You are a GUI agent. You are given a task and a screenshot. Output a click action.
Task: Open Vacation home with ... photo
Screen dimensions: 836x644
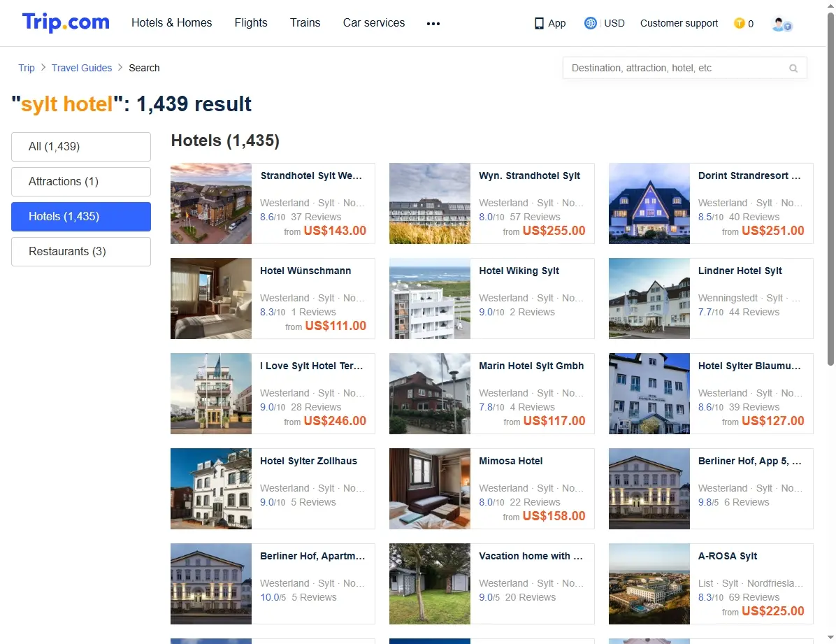point(430,584)
